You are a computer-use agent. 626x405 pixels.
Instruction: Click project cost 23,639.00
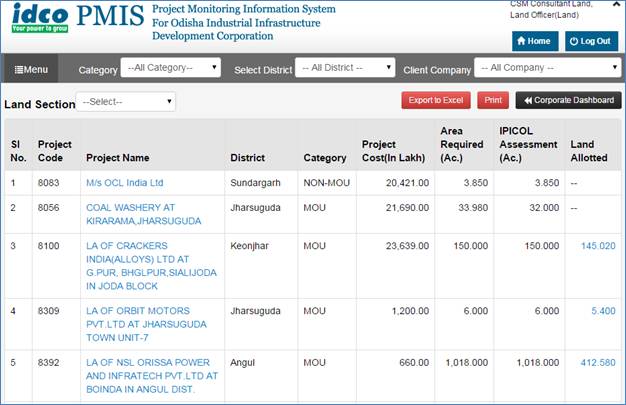coord(407,246)
